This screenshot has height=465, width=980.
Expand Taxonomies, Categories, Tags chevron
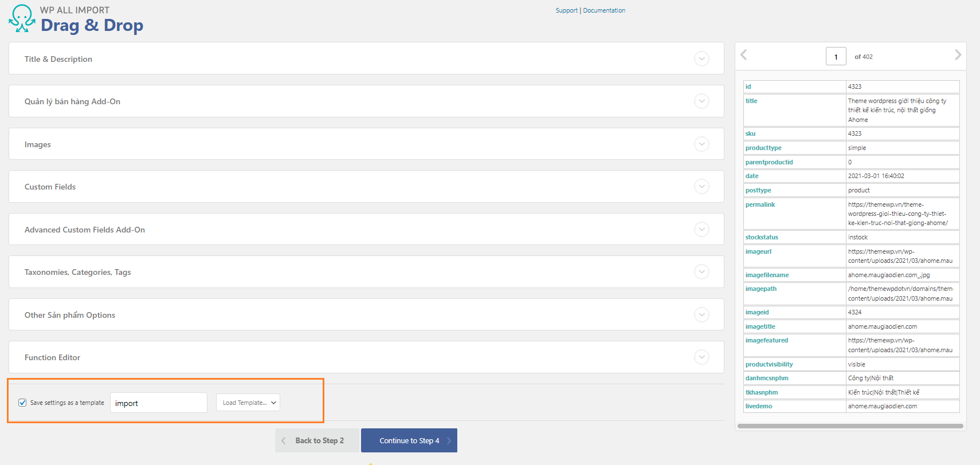[701, 271]
